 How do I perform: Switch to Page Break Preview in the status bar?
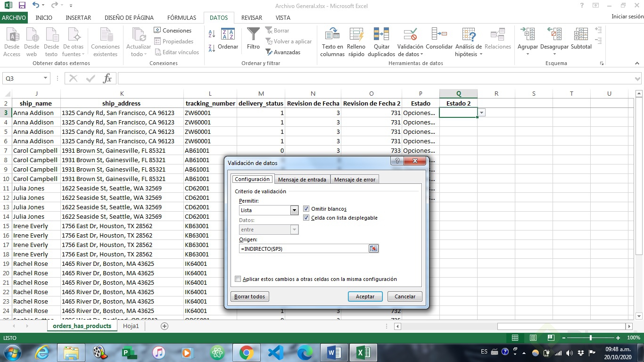click(x=551, y=338)
